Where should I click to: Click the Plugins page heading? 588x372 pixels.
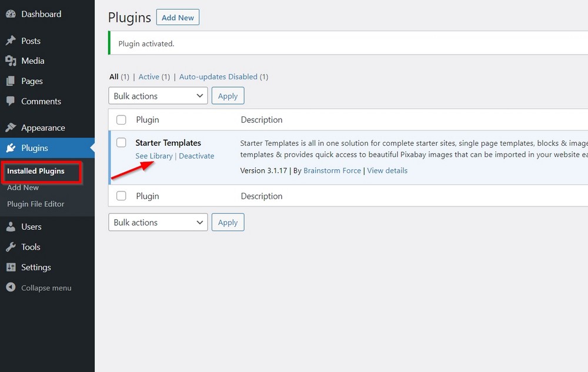[129, 18]
